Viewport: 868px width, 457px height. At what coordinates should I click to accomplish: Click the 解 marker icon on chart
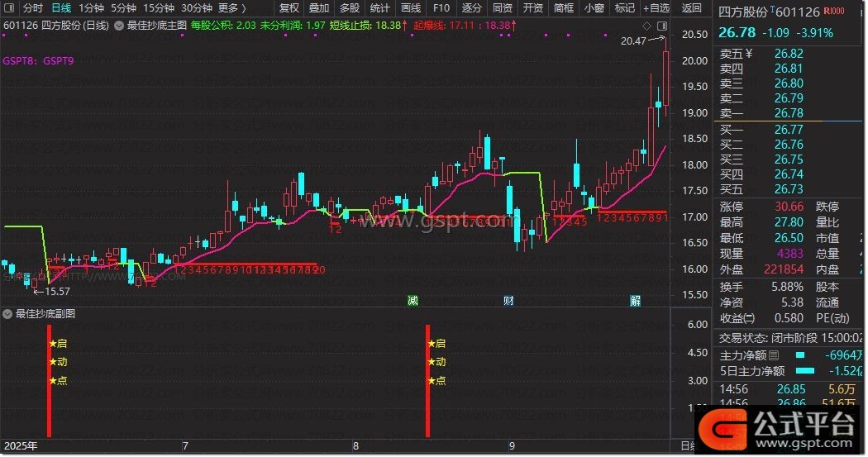click(x=635, y=300)
